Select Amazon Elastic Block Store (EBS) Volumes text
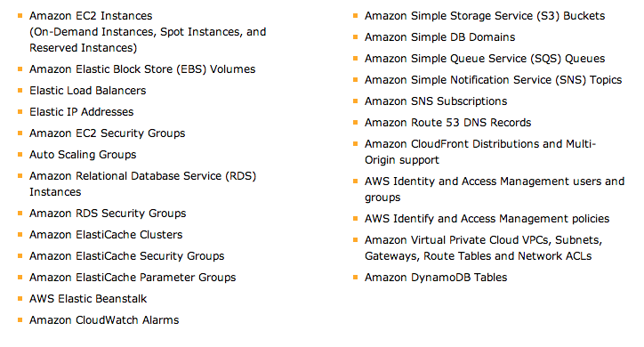The height and width of the screenshot is (347, 644). (x=142, y=69)
